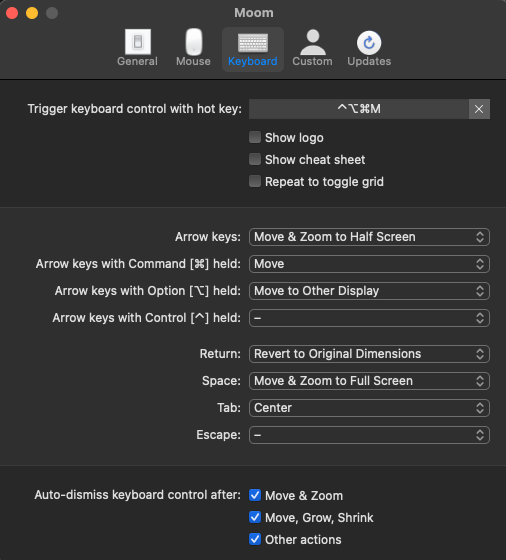Open Arrow keys with Control held popup
This screenshot has height=560, width=506.
click(369, 318)
